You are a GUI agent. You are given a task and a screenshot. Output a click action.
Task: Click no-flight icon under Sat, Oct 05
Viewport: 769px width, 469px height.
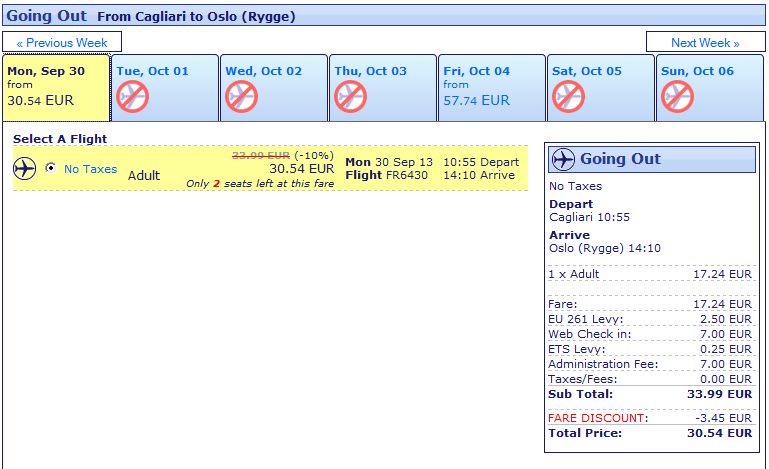(568, 97)
